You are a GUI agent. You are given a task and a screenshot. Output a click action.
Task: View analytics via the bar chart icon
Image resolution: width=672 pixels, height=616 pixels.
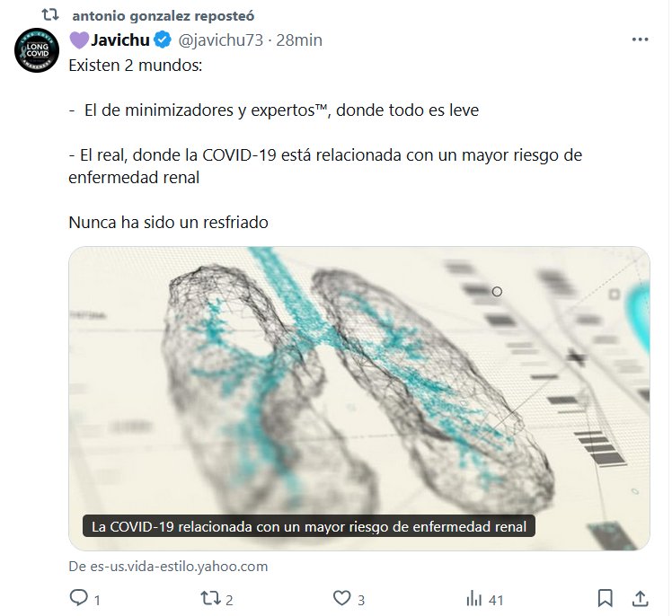point(473,598)
